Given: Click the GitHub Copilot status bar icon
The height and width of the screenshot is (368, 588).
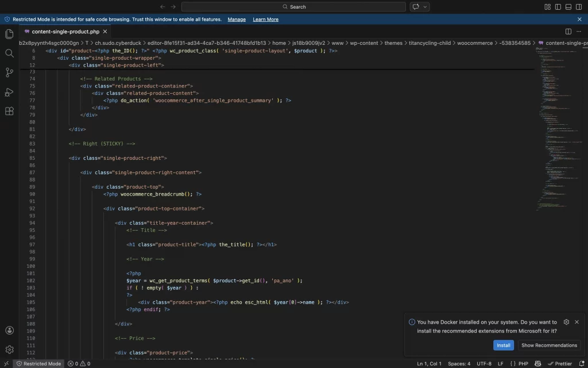Looking at the screenshot, I should pos(538,363).
